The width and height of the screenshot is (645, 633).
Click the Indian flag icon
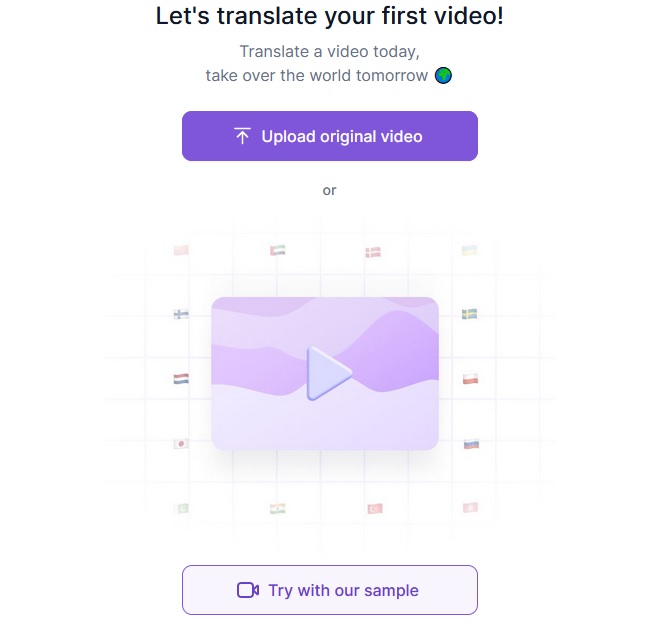click(278, 509)
